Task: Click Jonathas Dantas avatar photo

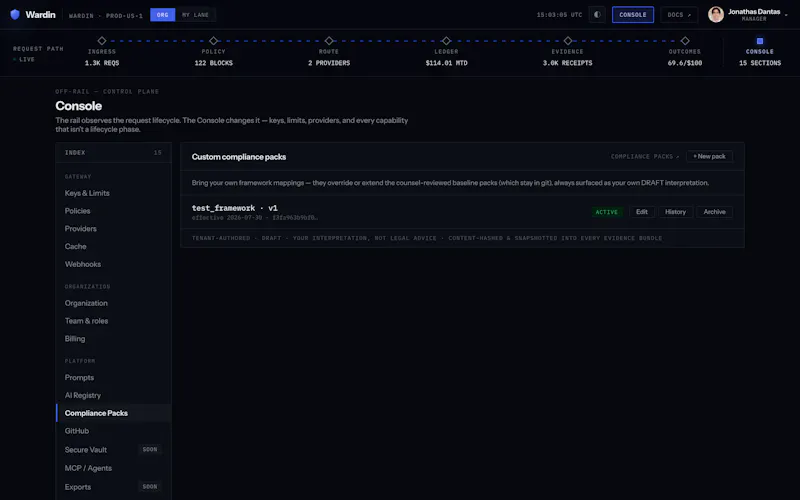Action: (716, 14)
